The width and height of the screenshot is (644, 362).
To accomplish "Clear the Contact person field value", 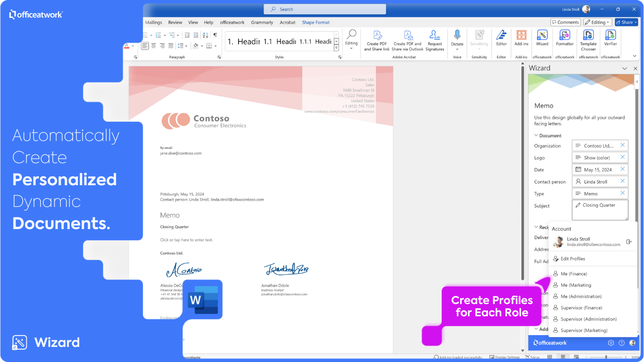I will [x=623, y=181].
